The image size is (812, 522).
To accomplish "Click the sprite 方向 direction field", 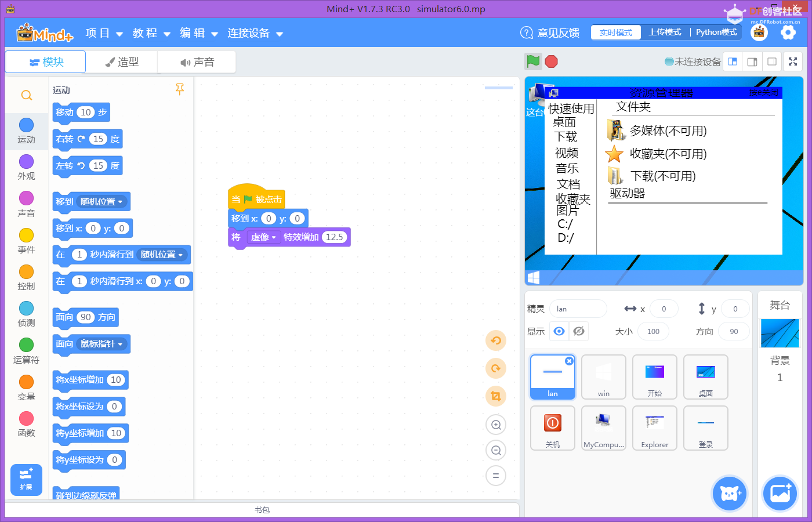I will 734,331.
